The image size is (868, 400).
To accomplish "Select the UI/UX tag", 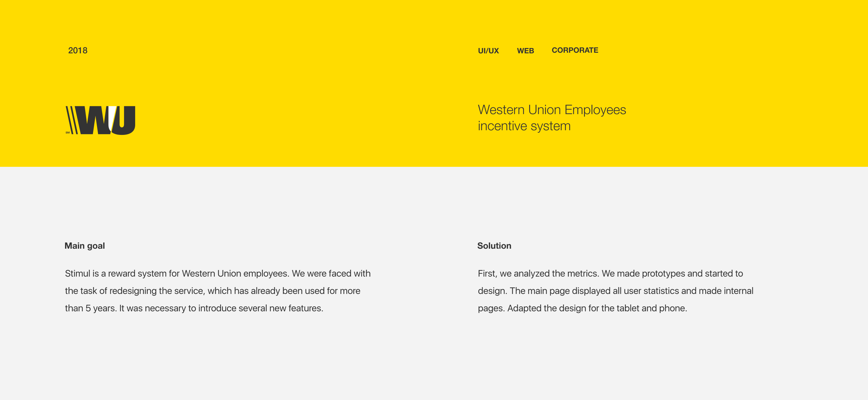I will pyautogui.click(x=488, y=51).
